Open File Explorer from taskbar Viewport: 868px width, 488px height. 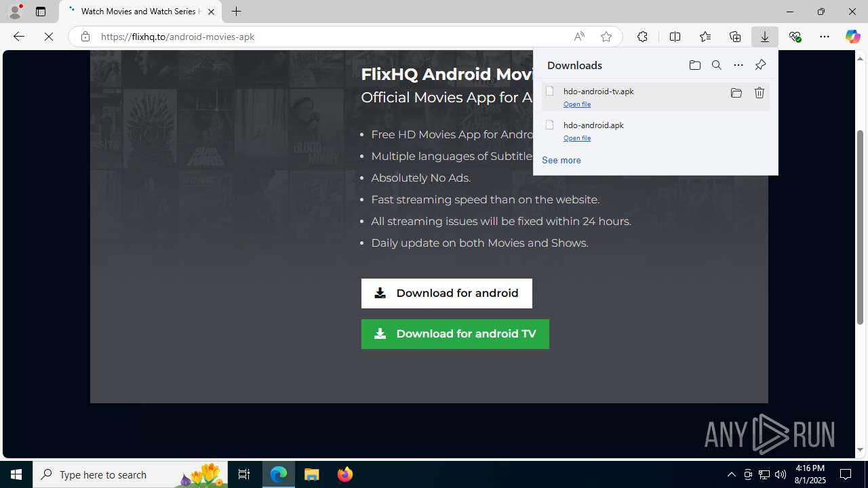pos(312,474)
